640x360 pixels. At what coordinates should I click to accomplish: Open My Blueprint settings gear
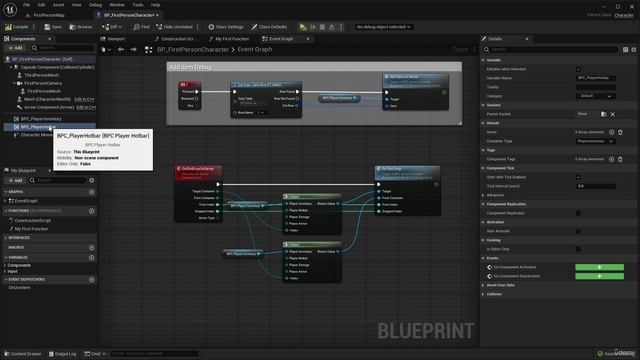tap(91, 180)
